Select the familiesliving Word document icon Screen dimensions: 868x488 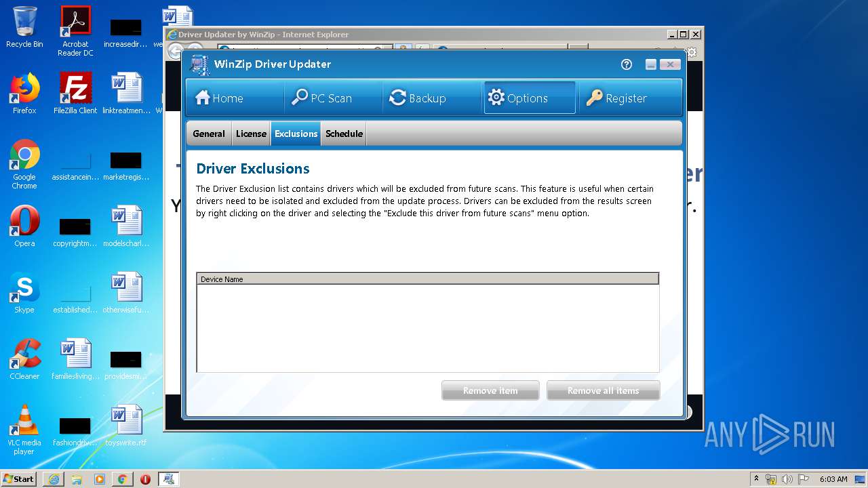[x=75, y=359]
